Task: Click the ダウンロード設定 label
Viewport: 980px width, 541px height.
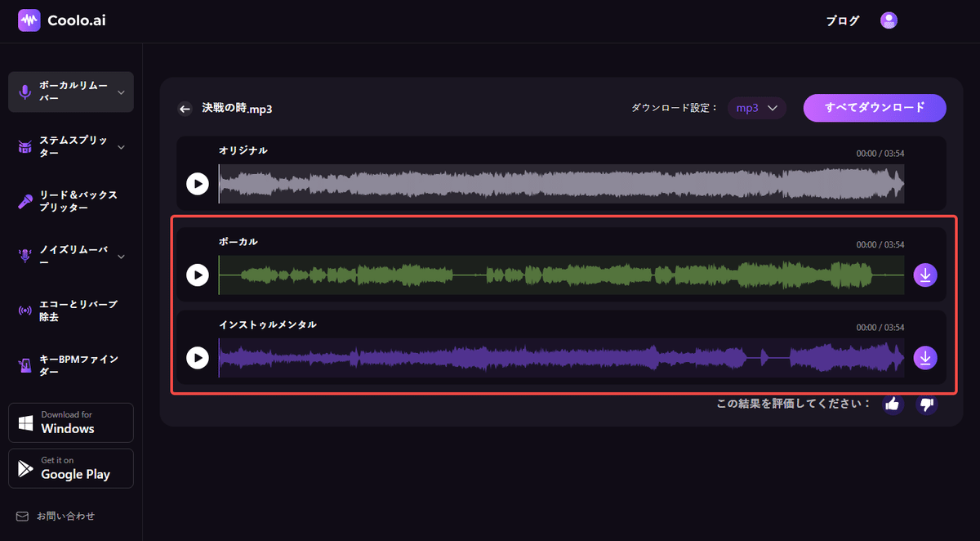Action: (x=675, y=108)
